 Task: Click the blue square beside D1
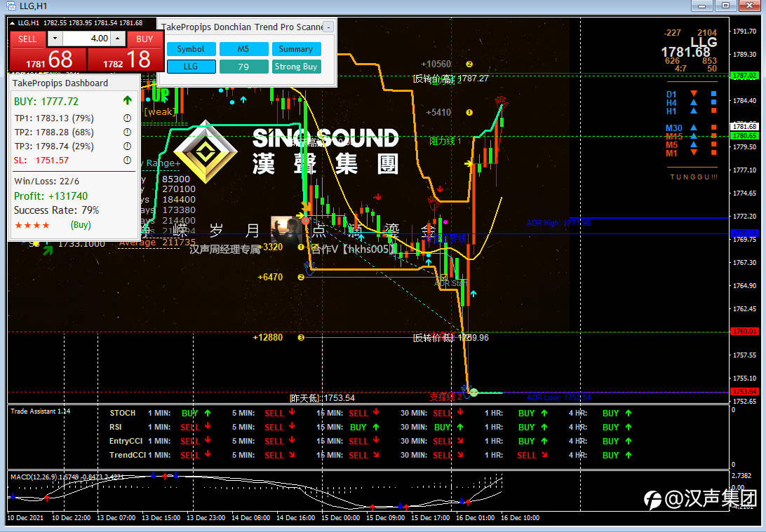[x=713, y=94]
